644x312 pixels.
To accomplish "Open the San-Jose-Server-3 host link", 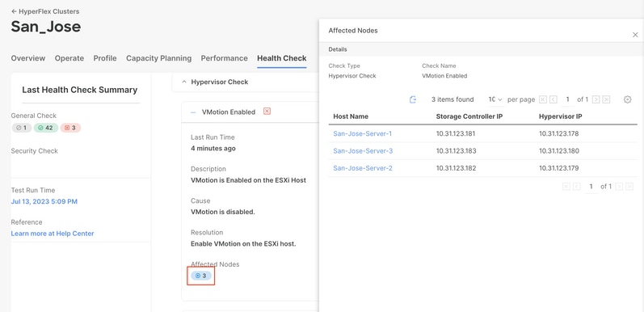I will pyautogui.click(x=363, y=151).
